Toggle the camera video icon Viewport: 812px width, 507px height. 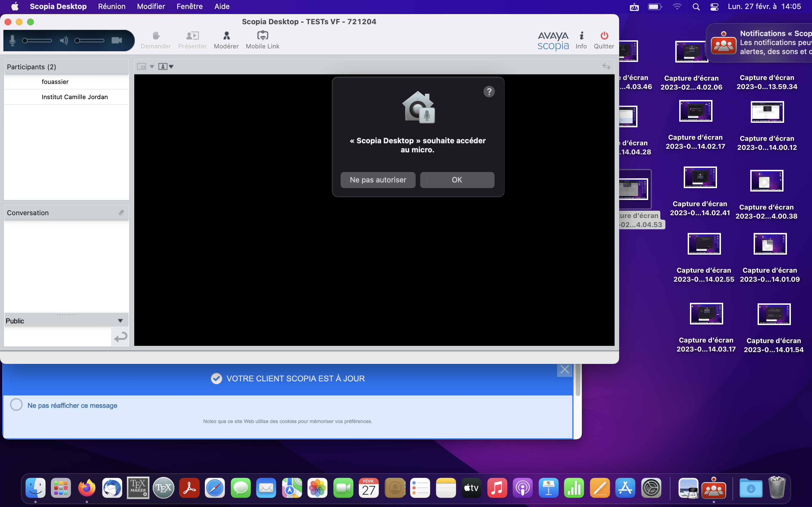[x=116, y=41]
